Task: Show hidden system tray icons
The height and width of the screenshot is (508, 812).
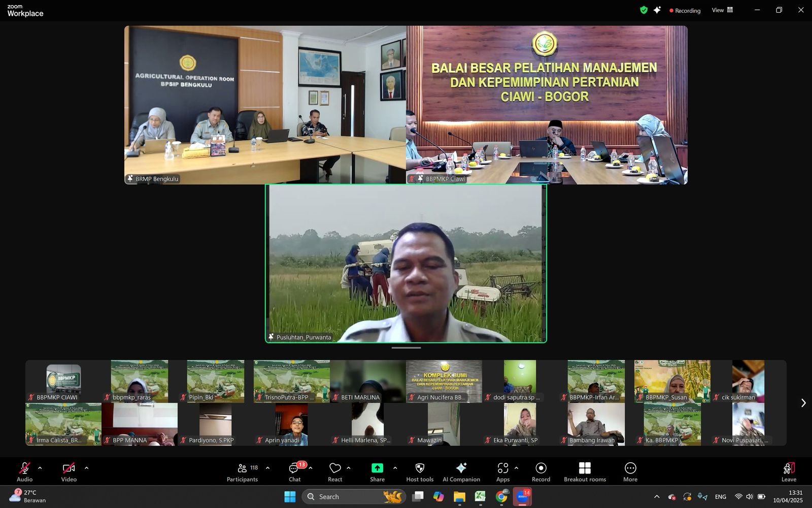Action: click(x=657, y=497)
